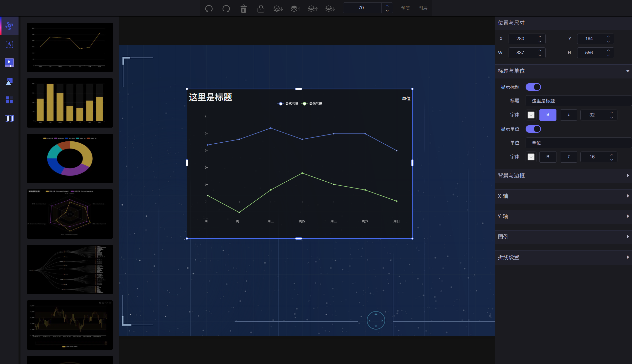Click the right resize handle of chart
Image resolution: width=632 pixels, height=364 pixels.
[412, 163]
